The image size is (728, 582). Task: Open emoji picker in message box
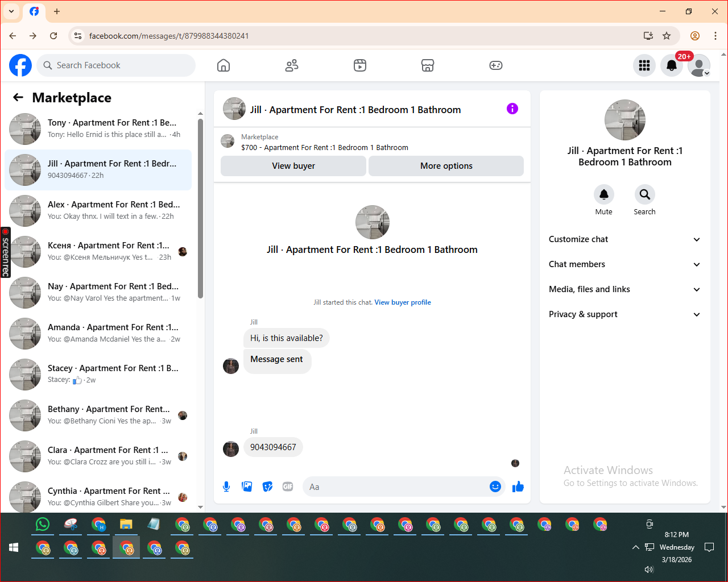[495, 487]
